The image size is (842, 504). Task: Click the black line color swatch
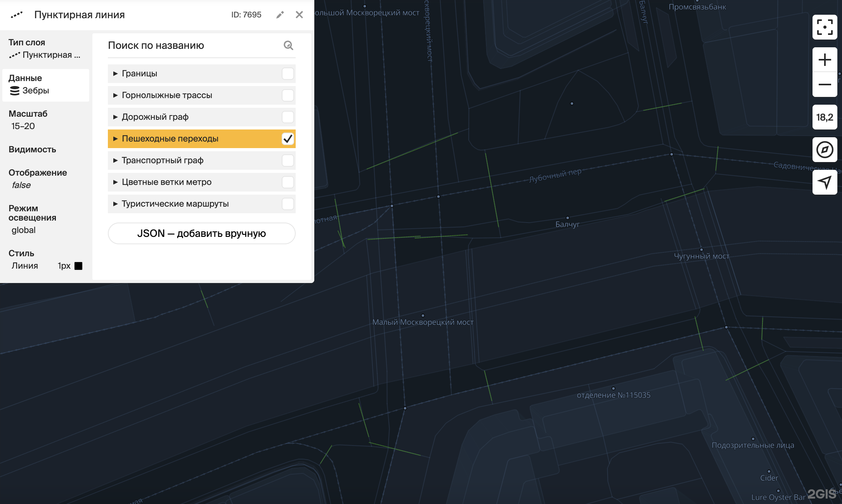[78, 266]
